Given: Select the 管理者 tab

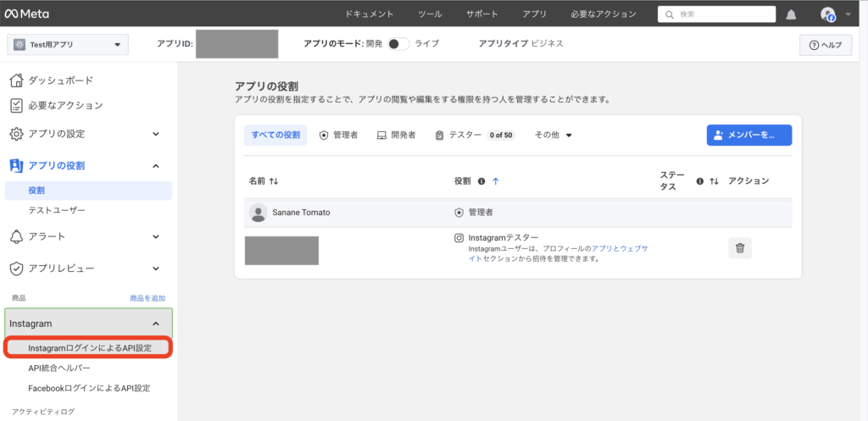Looking at the screenshot, I should click(339, 135).
